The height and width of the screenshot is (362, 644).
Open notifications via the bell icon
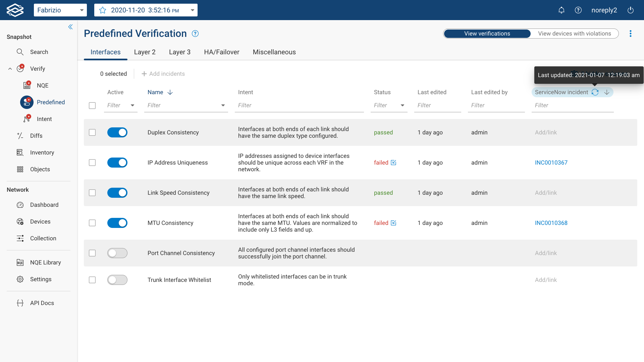pos(561,10)
